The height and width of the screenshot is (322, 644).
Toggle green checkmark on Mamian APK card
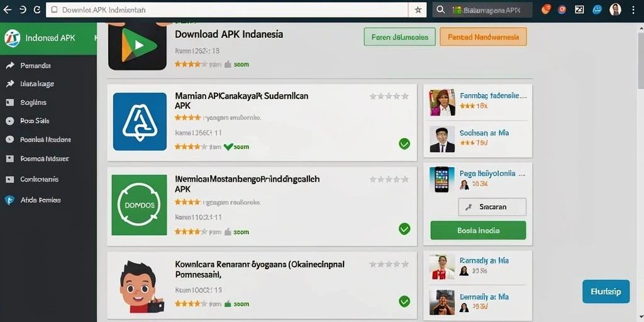click(404, 143)
